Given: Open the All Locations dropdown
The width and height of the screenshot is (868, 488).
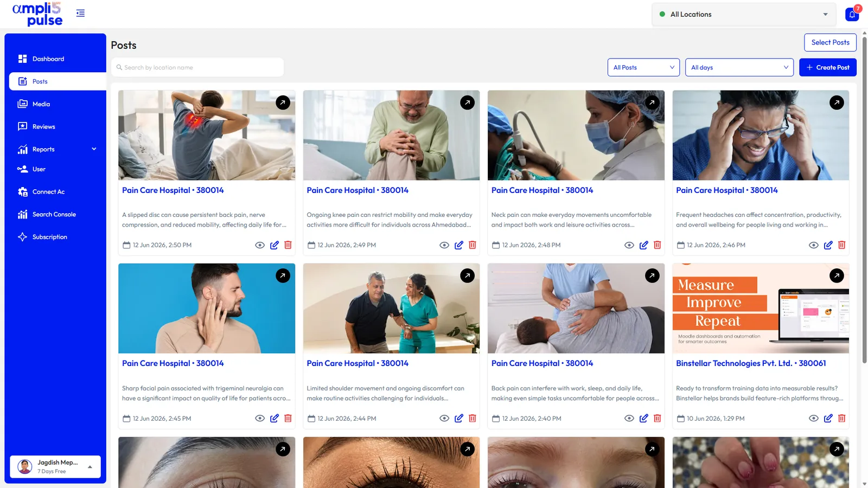Looking at the screenshot, I should click(744, 15).
